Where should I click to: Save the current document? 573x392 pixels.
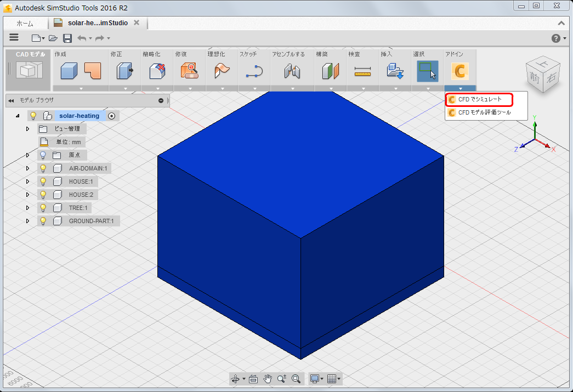(x=67, y=38)
